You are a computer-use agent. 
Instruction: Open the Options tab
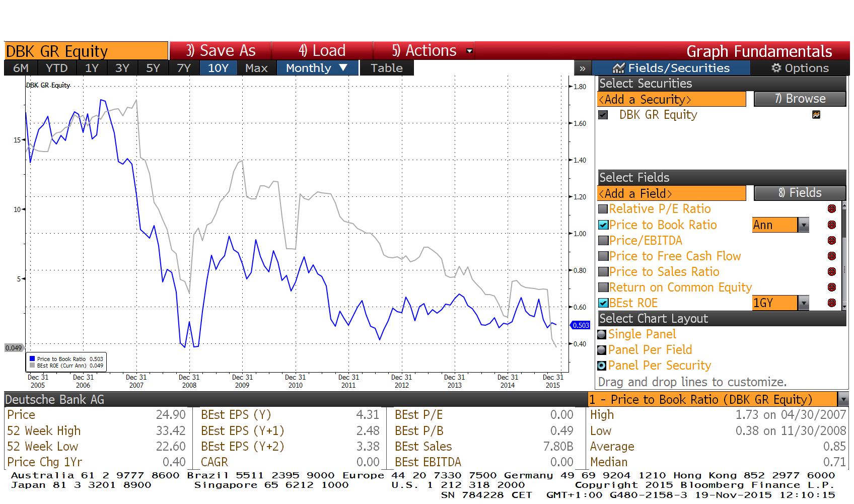pos(800,68)
